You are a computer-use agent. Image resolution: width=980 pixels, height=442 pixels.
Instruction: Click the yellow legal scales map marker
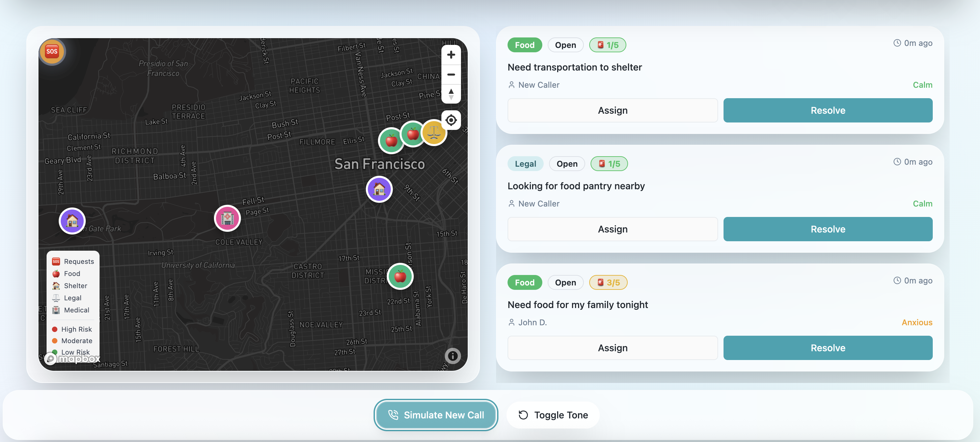434,133
